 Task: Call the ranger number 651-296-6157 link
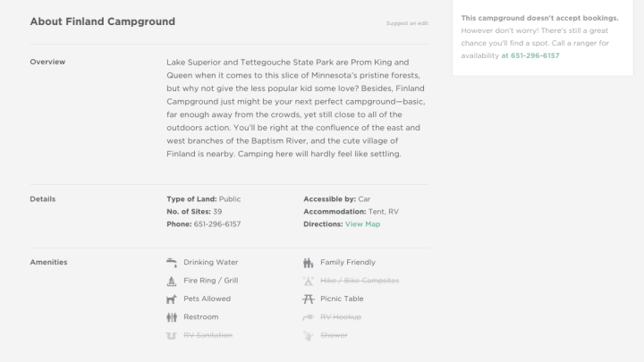530,55
